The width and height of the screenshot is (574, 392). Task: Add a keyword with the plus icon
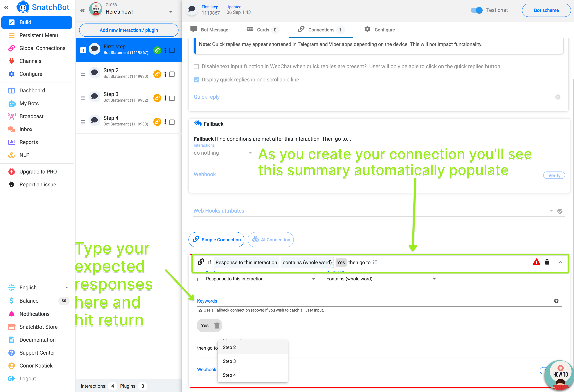(556, 301)
